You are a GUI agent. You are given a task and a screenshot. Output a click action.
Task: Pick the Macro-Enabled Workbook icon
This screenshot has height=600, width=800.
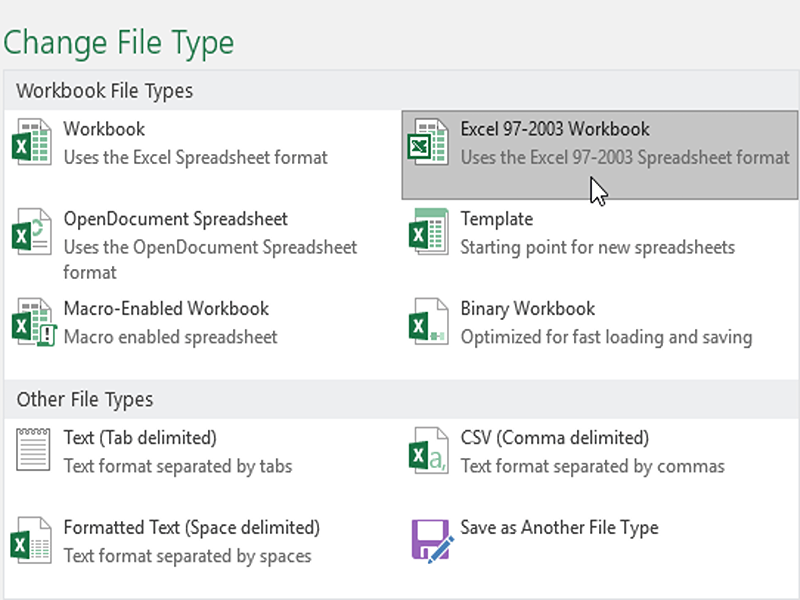pos(34,322)
